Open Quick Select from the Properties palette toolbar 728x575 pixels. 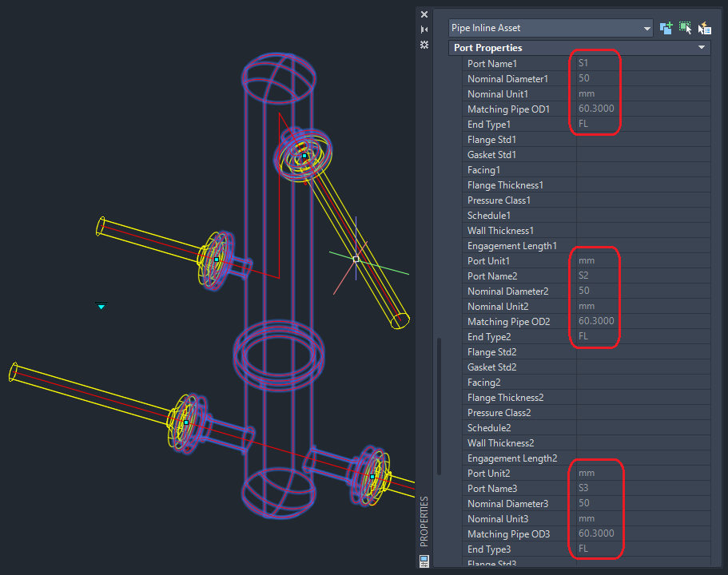pos(704,28)
